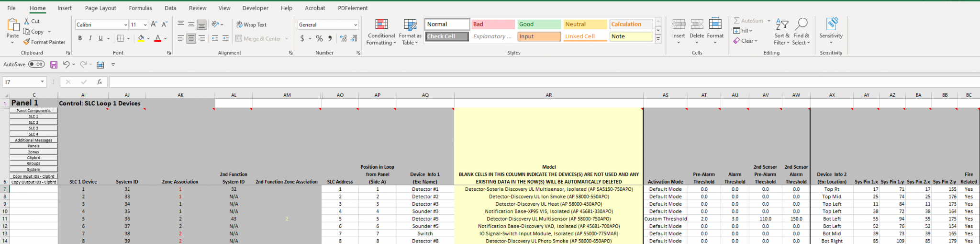
Task: Click the Undo arrow icon
Action: click(66, 65)
